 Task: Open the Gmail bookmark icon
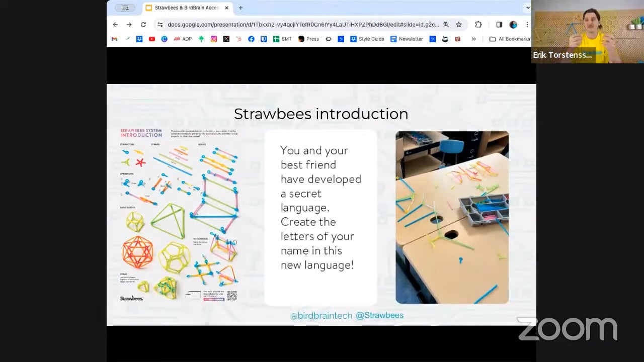coord(114,39)
